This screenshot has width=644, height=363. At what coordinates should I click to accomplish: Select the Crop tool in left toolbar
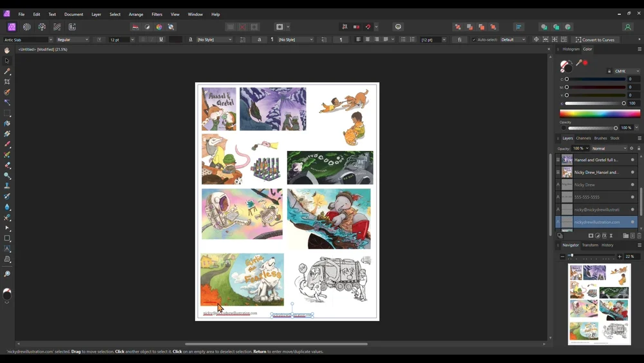7,82
